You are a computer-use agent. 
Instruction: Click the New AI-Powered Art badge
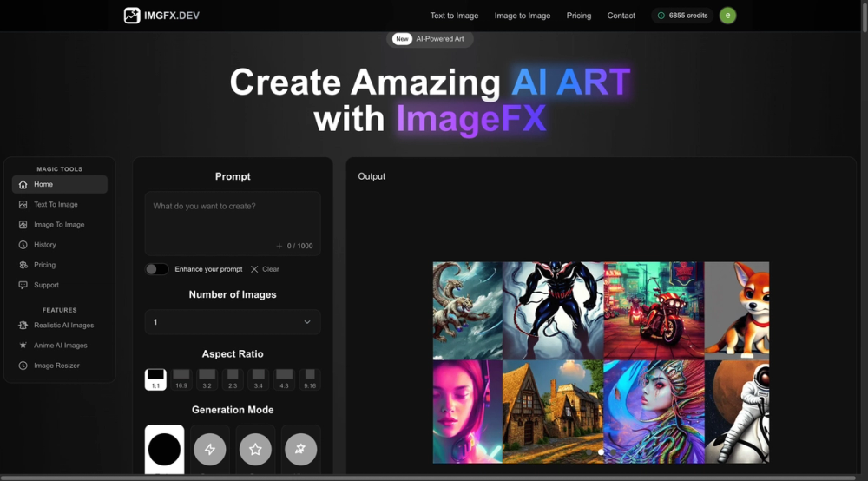pyautogui.click(x=430, y=39)
